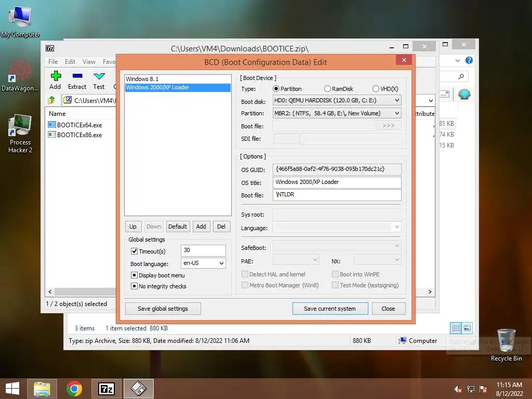The width and height of the screenshot is (532, 399).
Task: Click the OS GUID field
Action: (x=337, y=169)
